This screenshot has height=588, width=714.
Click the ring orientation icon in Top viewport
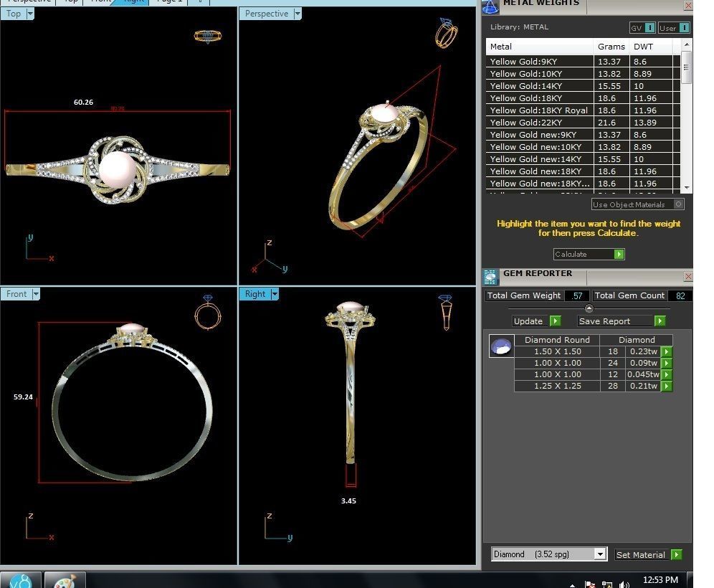tap(208, 36)
